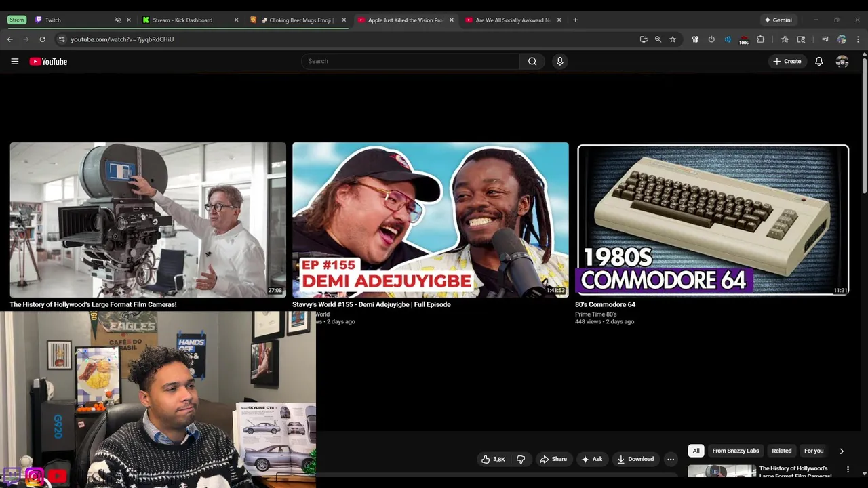Close the Kick Dashboard tab

[x=236, y=20]
